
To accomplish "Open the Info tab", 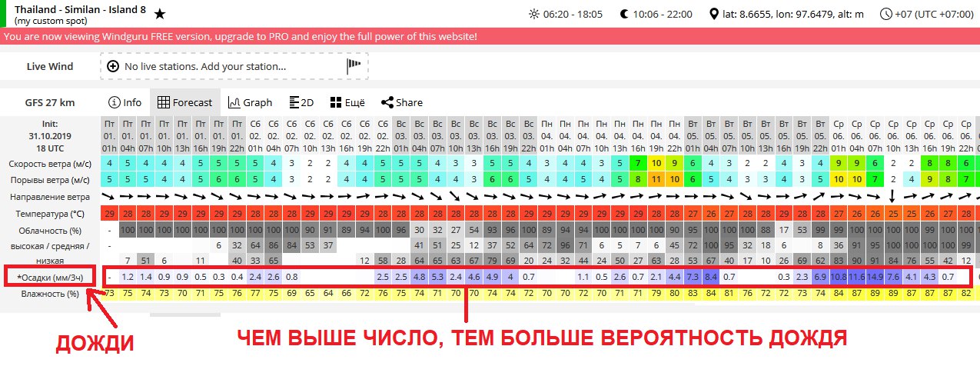I will point(125,102).
